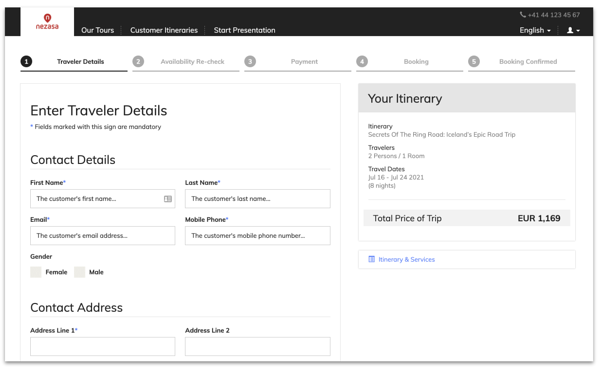
Task: Click step 2 circle icon
Action: [x=138, y=61]
